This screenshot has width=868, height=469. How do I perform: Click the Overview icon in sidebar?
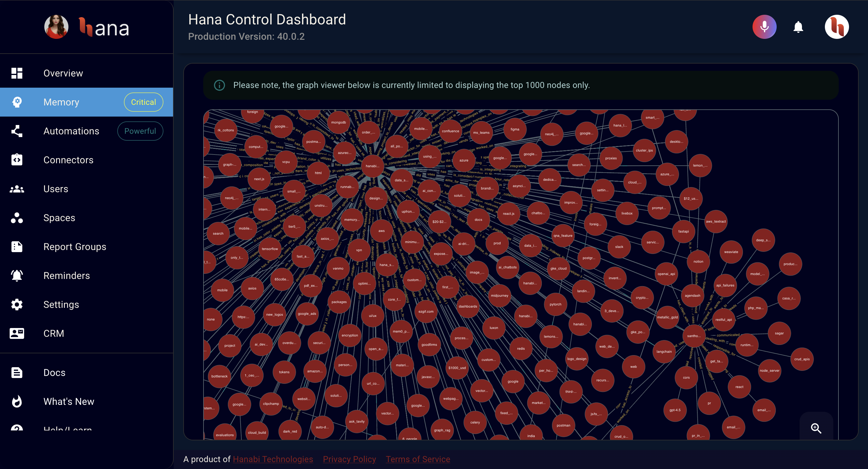click(x=17, y=73)
